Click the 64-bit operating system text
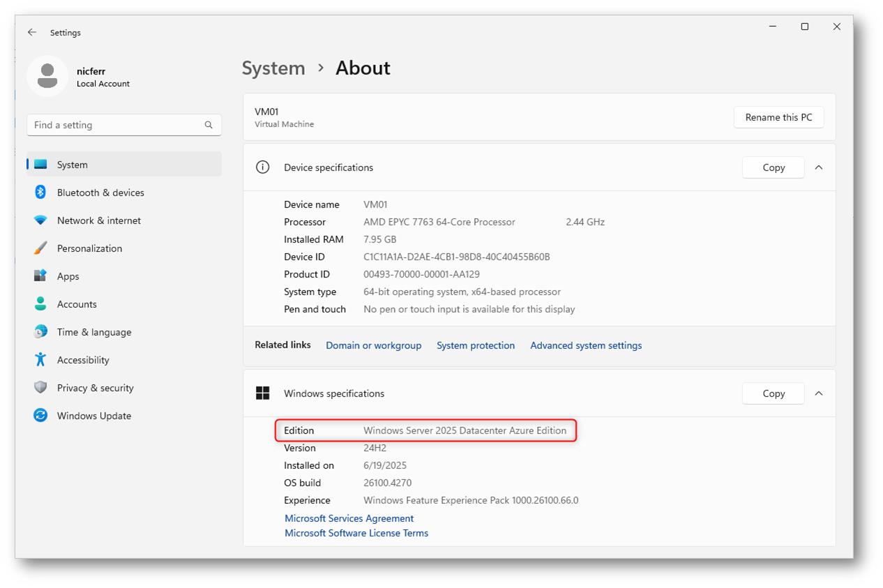Screen dimensions: 883x588 pyautogui.click(x=462, y=292)
